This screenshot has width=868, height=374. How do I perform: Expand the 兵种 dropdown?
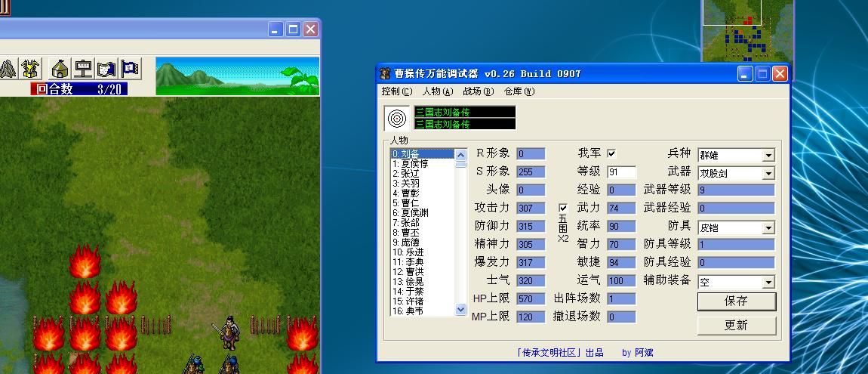point(768,156)
